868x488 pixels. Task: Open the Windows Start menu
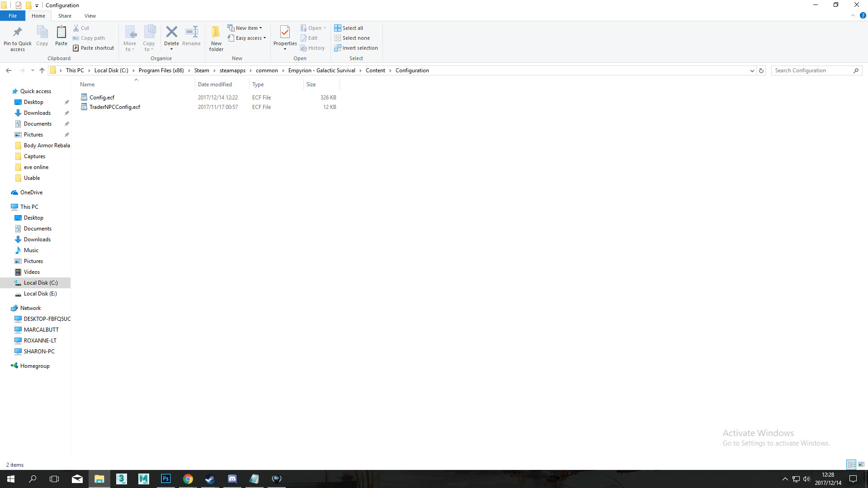[11, 479]
